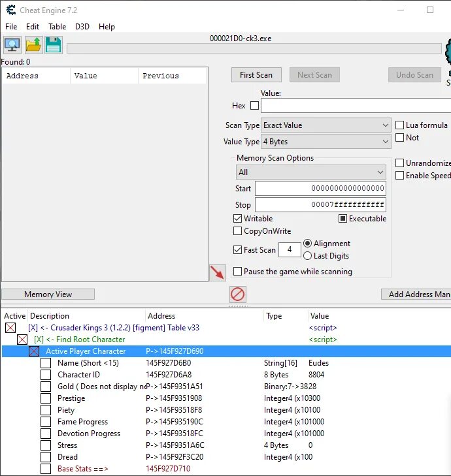Click the Previous column header in results list
The image size is (451, 476).
point(173,76)
